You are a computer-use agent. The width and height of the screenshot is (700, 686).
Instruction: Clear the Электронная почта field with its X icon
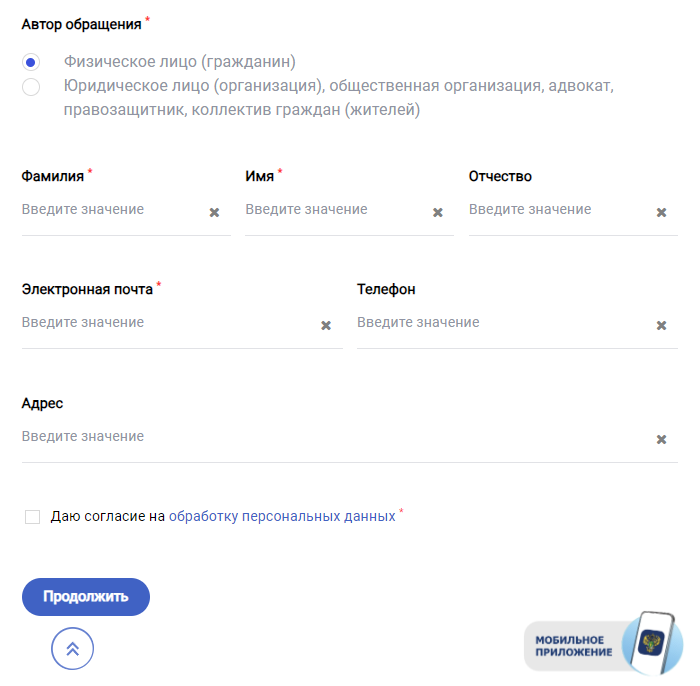click(x=326, y=325)
